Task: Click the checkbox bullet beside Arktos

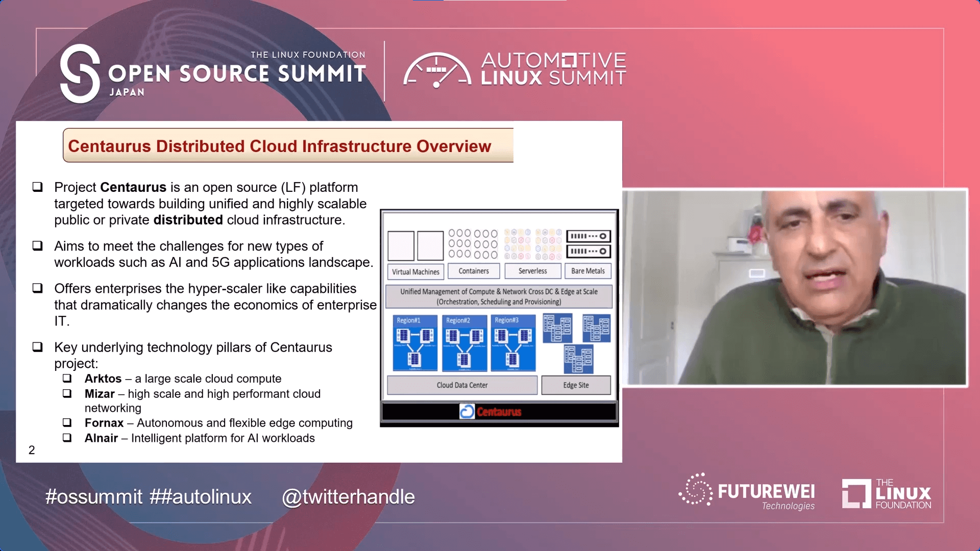Action: click(67, 378)
